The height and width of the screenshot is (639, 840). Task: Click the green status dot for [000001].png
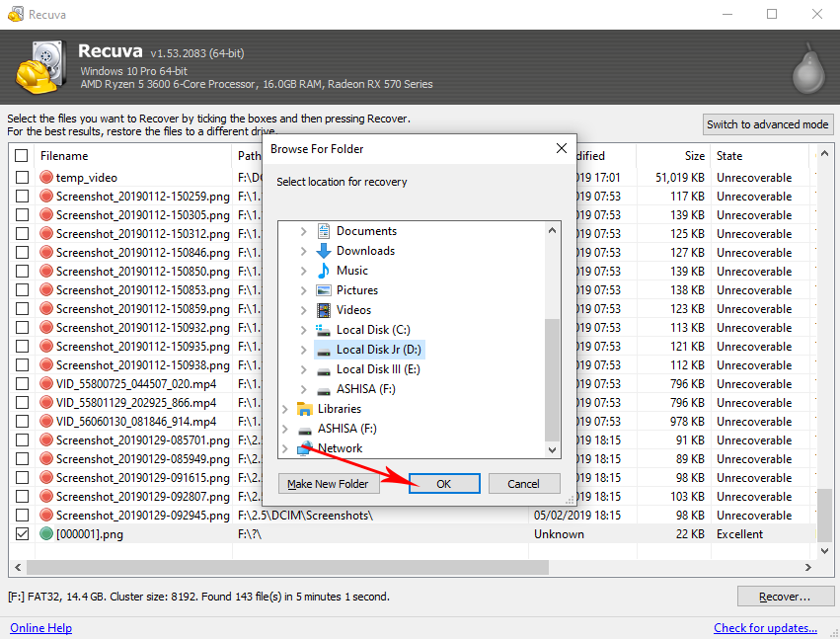click(x=46, y=534)
